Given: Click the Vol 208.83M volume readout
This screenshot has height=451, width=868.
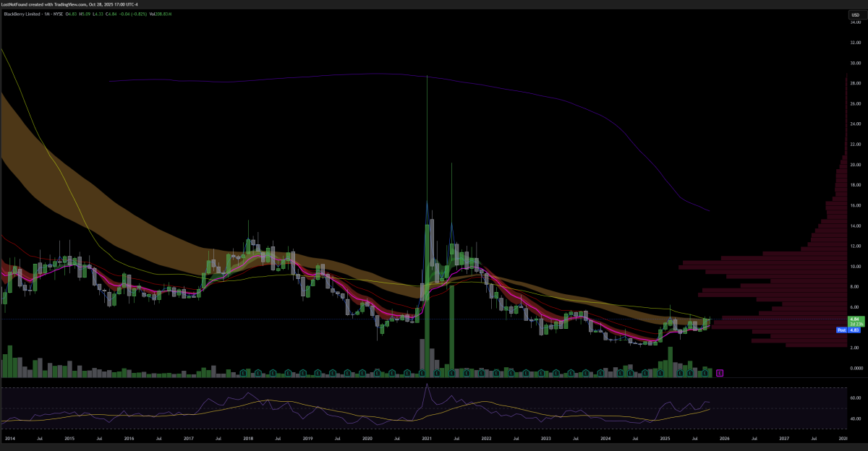Looking at the screenshot, I should pos(160,14).
